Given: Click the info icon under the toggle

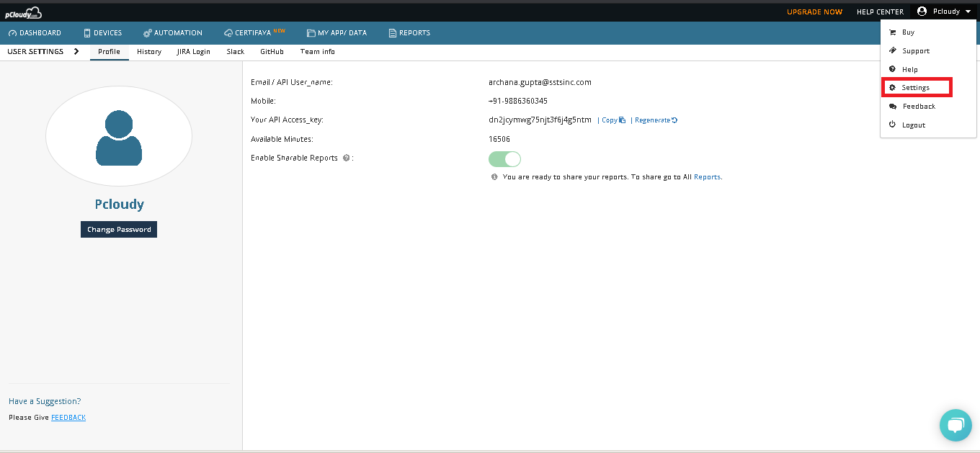Looking at the screenshot, I should pyautogui.click(x=494, y=176).
